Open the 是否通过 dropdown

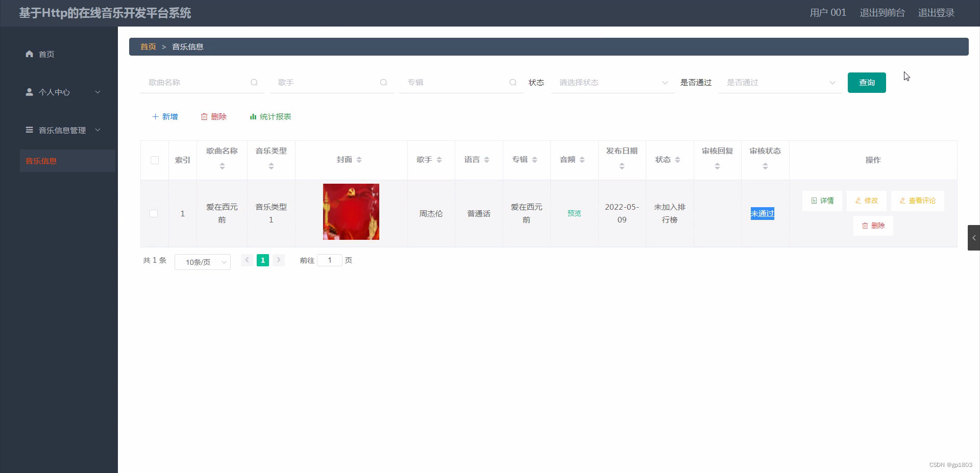click(780, 82)
